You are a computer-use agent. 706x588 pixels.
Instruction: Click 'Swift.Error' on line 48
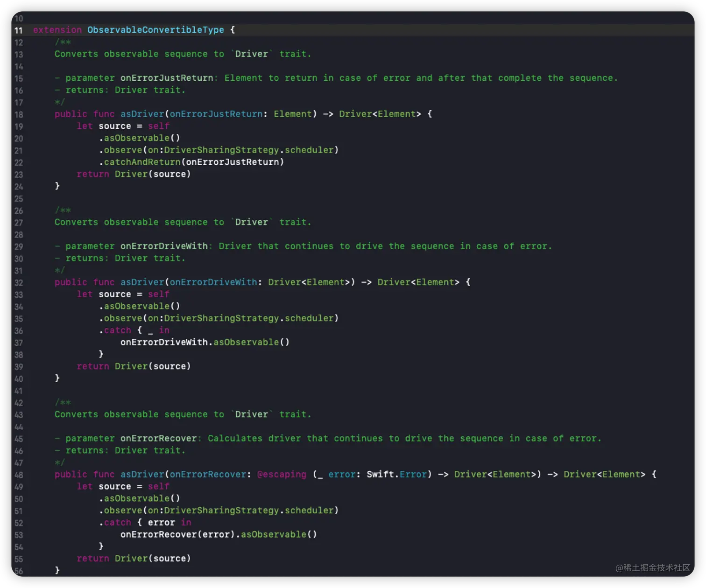(x=397, y=475)
